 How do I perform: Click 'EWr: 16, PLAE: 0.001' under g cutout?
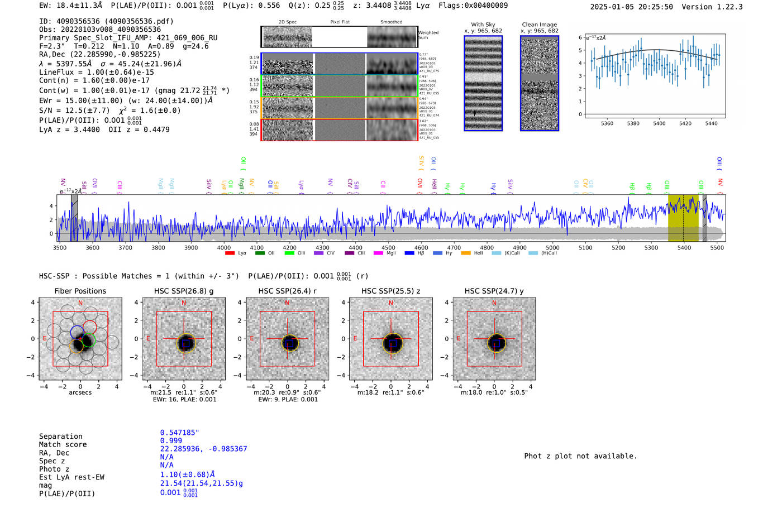tap(184, 400)
